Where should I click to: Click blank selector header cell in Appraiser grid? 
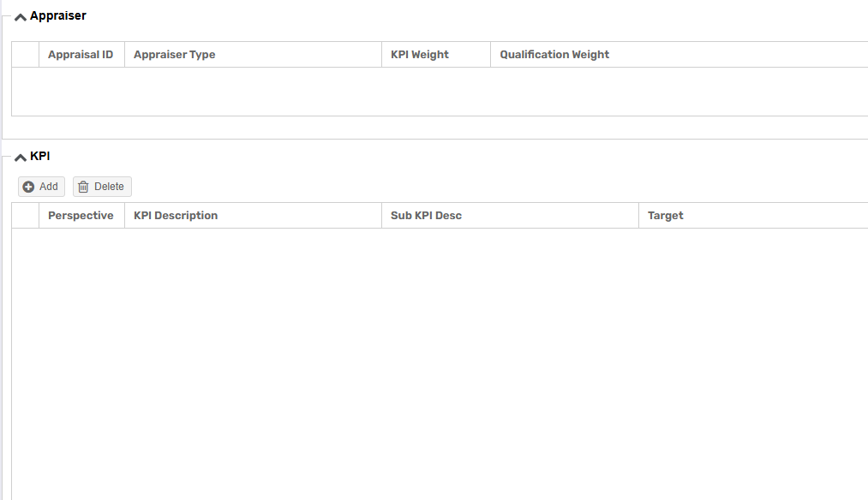[x=26, y=55]
